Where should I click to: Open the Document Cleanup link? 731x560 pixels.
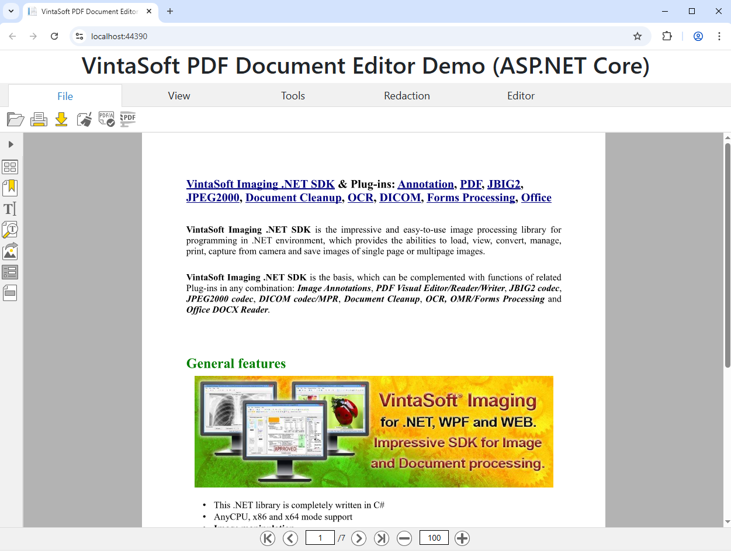[x=293, y=198]
